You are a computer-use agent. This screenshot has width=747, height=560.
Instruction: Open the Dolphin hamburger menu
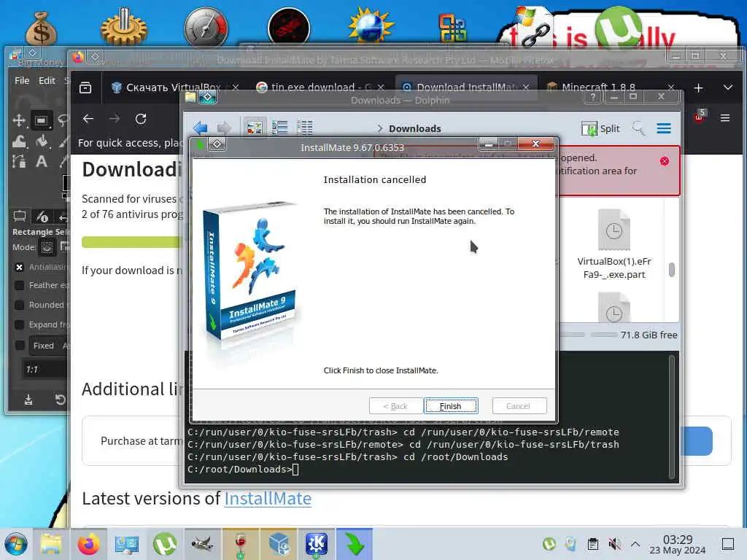pyautogui.click(x=664, y=128)
